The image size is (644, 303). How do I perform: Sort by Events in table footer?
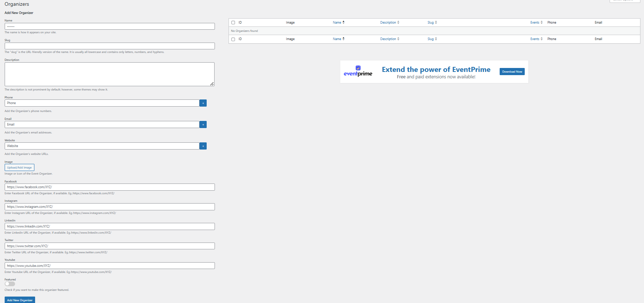click(537, 39)
